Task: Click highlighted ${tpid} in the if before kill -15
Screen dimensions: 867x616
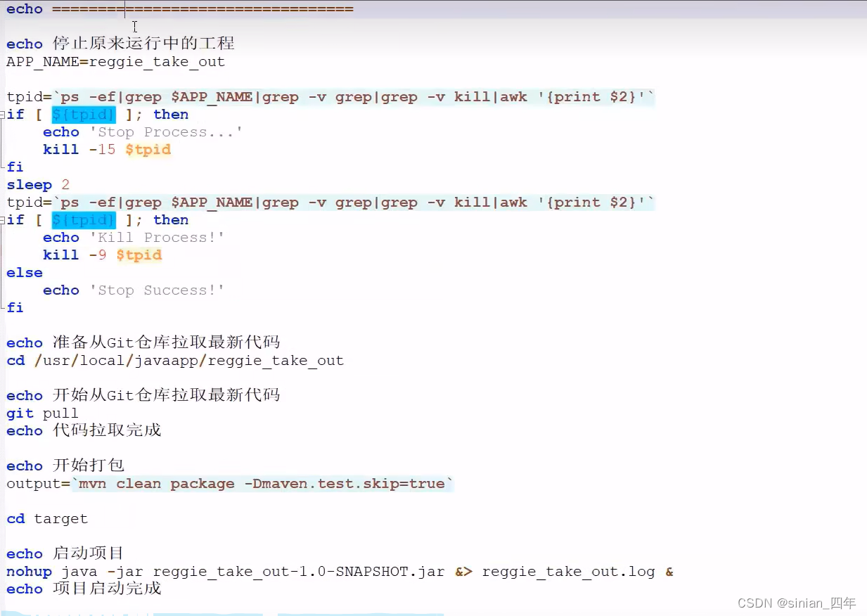Action: click(x=84, y=115)
